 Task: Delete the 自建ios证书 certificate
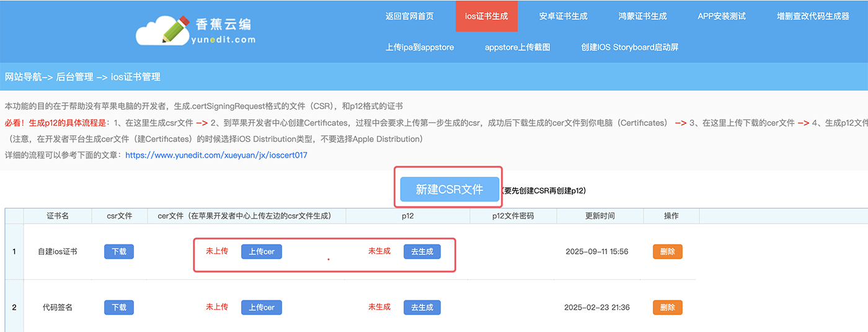point(667,251)
